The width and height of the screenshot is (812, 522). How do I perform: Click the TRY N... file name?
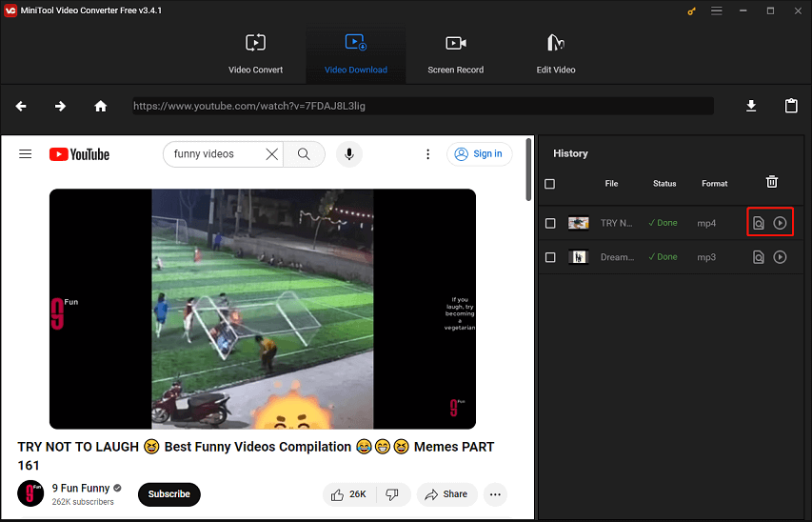(x=616, y=223)
